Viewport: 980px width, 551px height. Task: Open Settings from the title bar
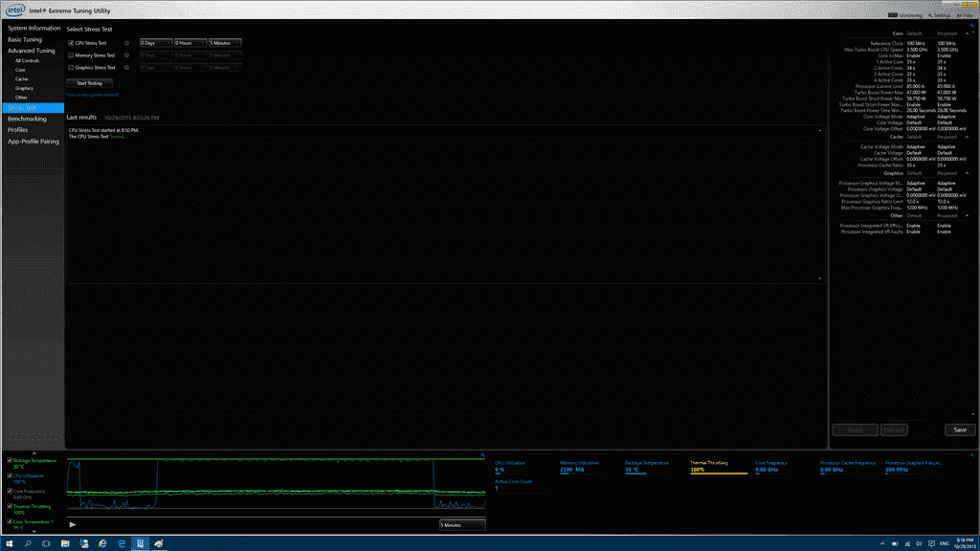(x=940, y=15)
